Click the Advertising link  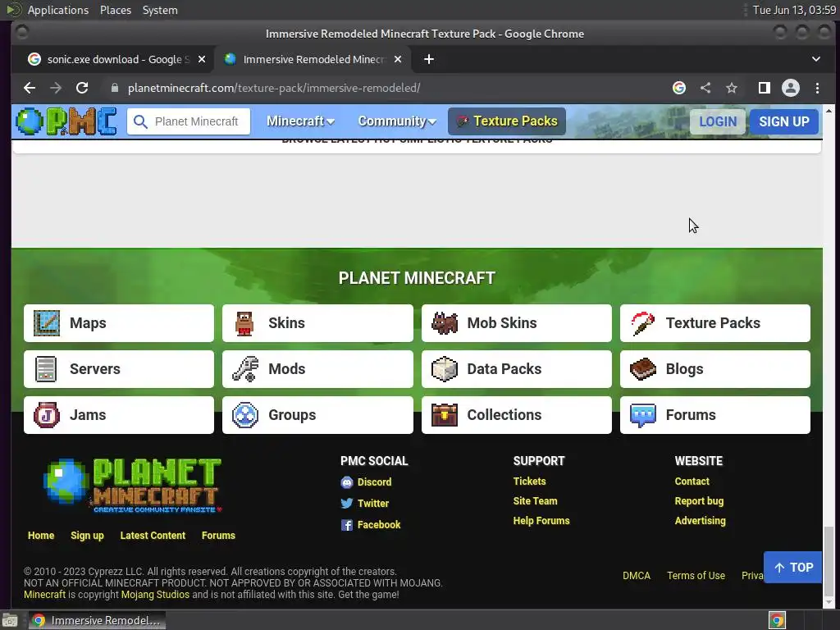click(x=701, y=521)
